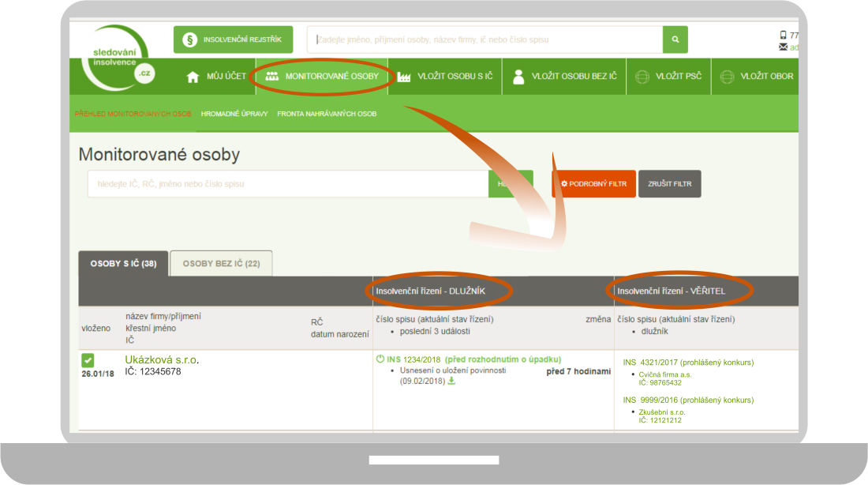
Task: Click the globe icon next to Vložit obor
Action: coord(727,77)
